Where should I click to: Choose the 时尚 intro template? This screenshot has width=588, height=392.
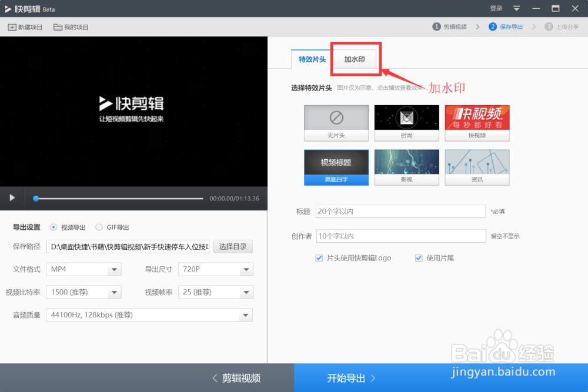(406, 123)
